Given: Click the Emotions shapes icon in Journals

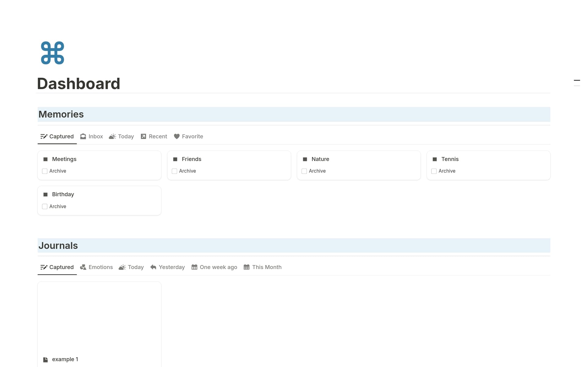Looking at the screenshot, I should pos(83,267).
